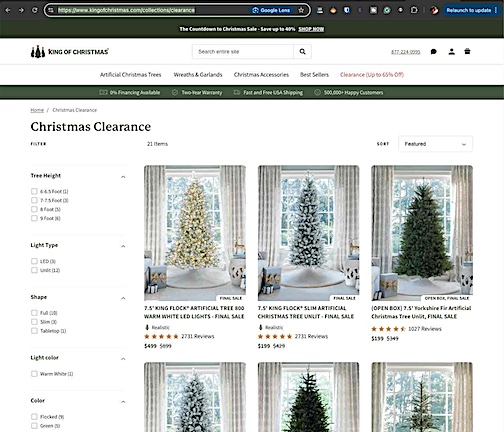Open King Flock 800 Warm White LED tree image
504x432 pixels.
(x=195, y=233)
